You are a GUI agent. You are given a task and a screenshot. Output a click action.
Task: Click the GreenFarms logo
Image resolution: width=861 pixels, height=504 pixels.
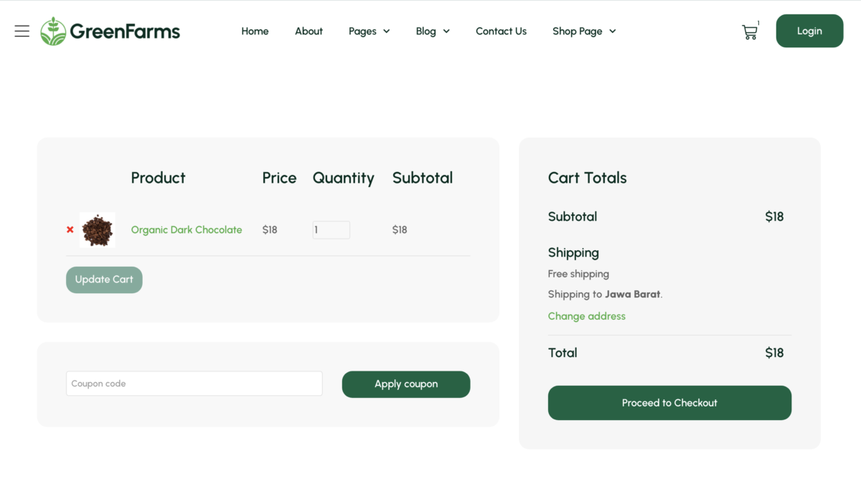click(110, 31)
